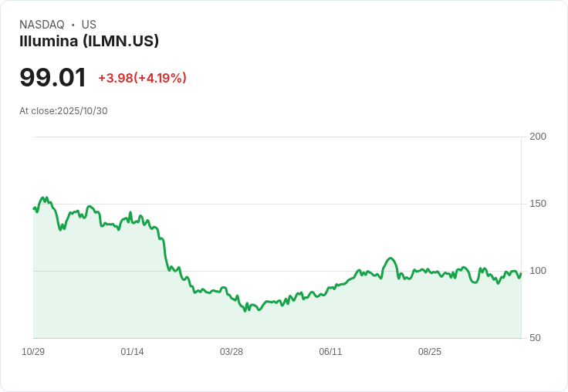Viewport: 568px width, 392px height.
Task: Click the 200 label on price axis
Action: [538, 137]
